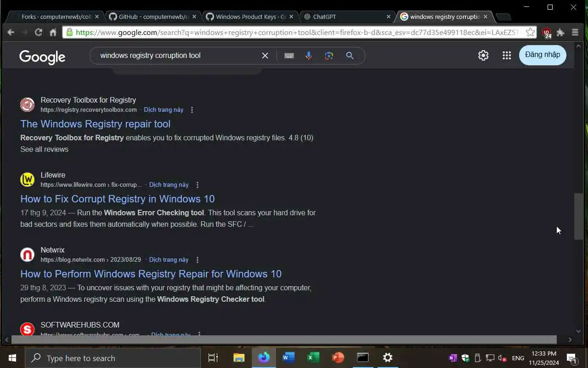Screen dimensions: 588x368
Task: Open File Explorer from taskbar
Action: tap(239, 358)
